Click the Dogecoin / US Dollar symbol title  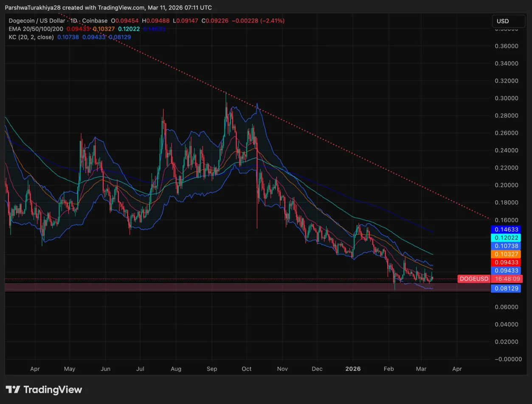tap(37, 21)
